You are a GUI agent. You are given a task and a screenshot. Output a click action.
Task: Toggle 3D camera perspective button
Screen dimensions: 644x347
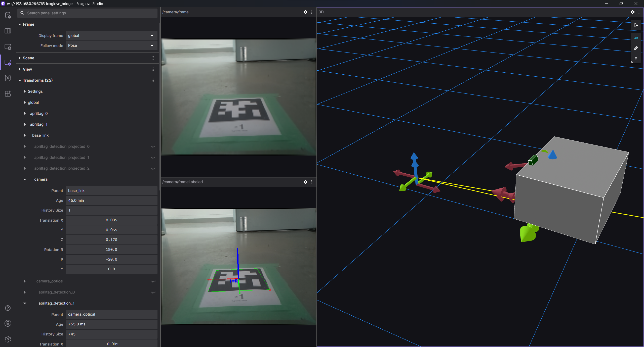(x=636, y=38)
